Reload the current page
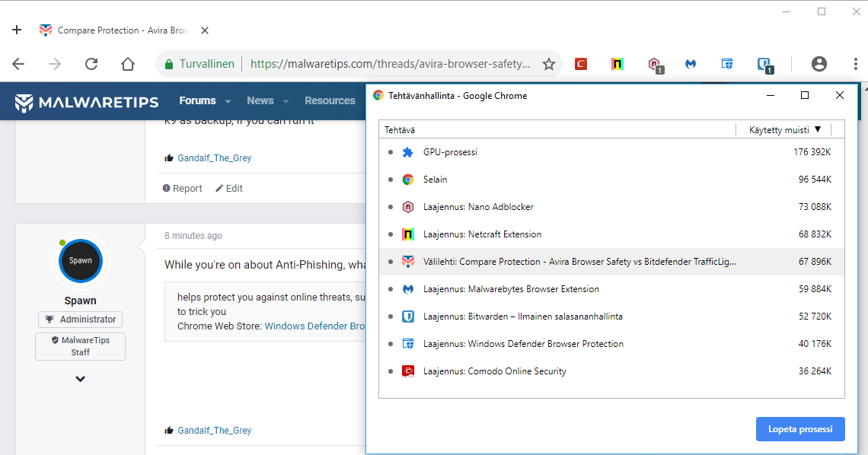The width and height of the screenshot is (868, 455). pyautogui.click(x=91, y=64)
